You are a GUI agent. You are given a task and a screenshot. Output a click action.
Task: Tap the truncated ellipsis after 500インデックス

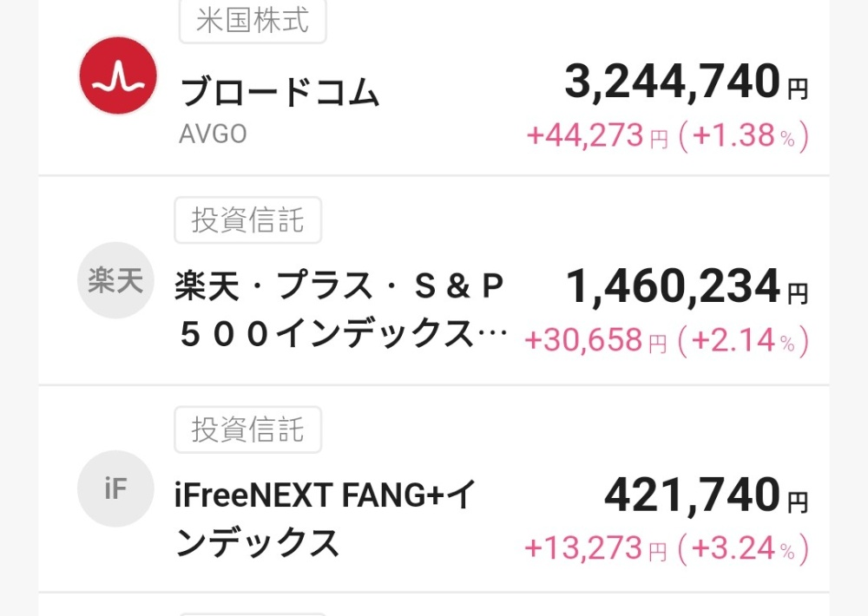[492, 335]
